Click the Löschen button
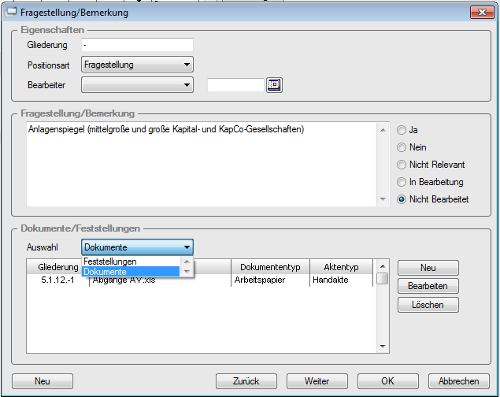 pos(428,305)
